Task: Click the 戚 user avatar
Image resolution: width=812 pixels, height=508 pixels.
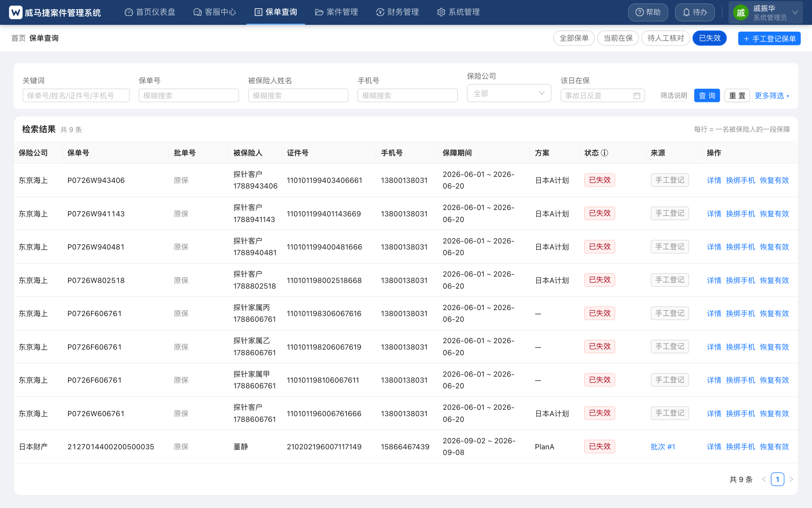Action: point(741,12)
